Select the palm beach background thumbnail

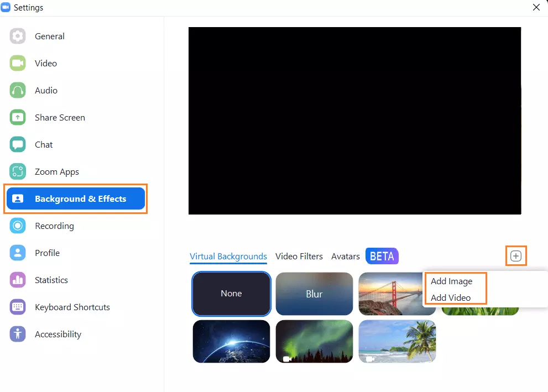[397, 342]
